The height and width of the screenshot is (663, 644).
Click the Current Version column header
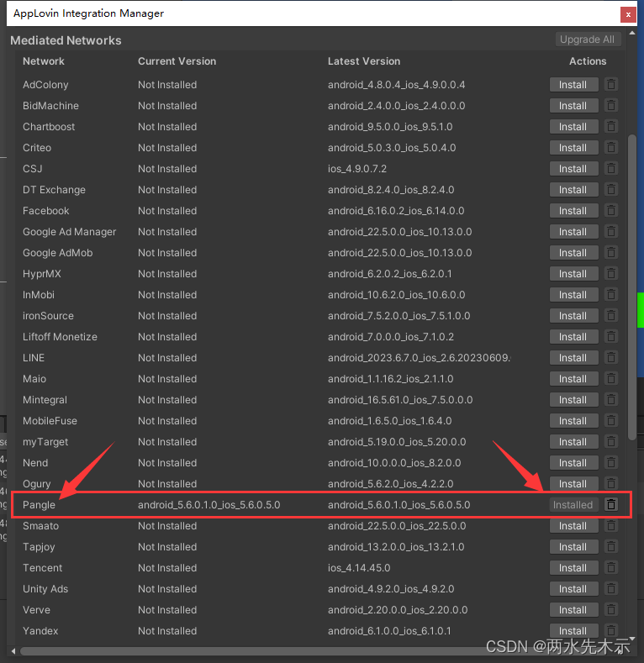(177, 61)
